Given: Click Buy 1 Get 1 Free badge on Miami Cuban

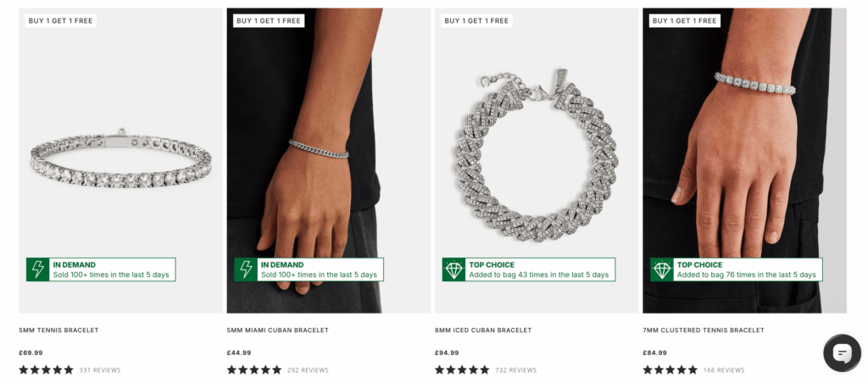Looking at the screenshot, I should point(269,20).
